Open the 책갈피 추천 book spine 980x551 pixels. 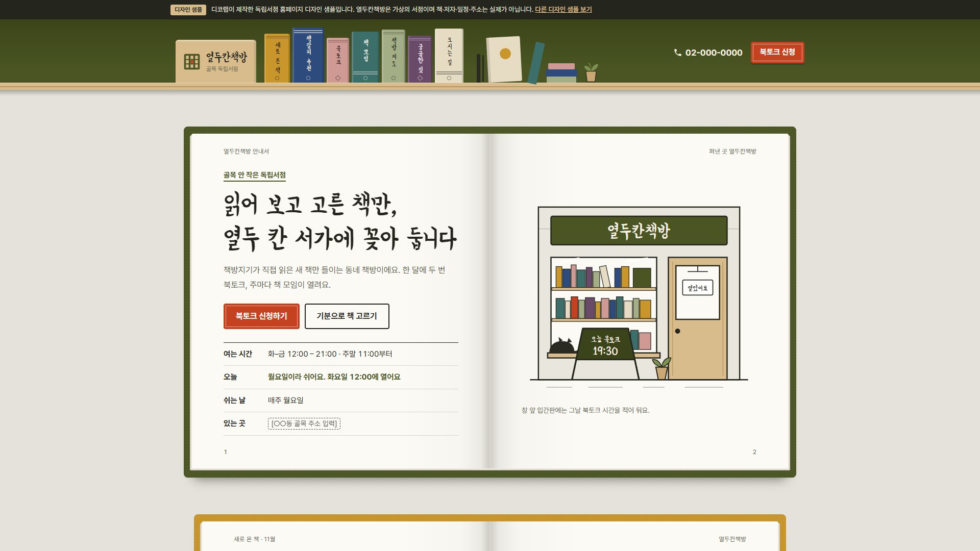[x=308, y=55]
